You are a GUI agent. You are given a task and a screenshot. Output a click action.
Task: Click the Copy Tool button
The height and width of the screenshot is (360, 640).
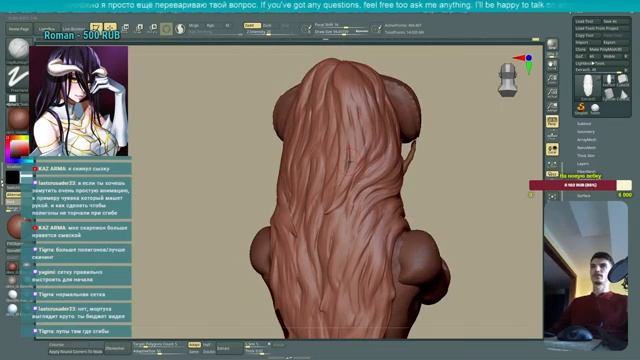tap(586, 36)
